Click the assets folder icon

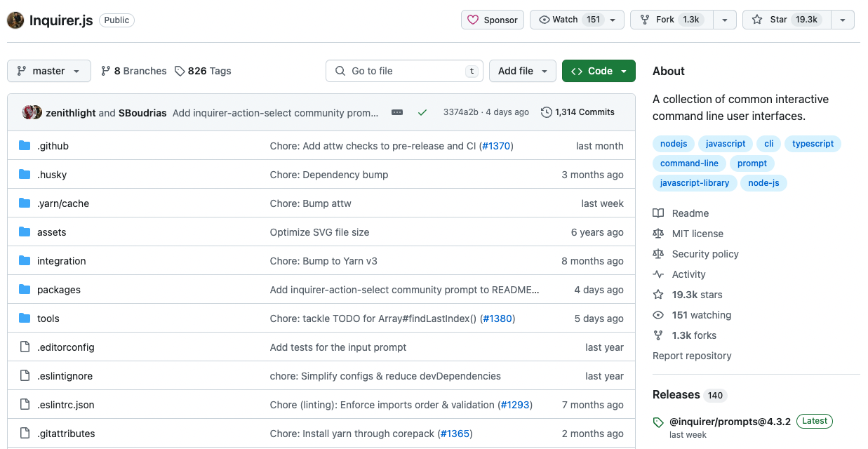(25, 232)
